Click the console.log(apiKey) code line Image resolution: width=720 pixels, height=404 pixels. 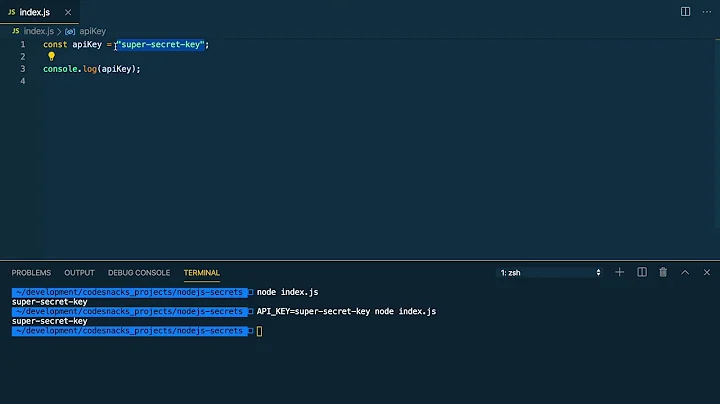(x=92, y=69)
